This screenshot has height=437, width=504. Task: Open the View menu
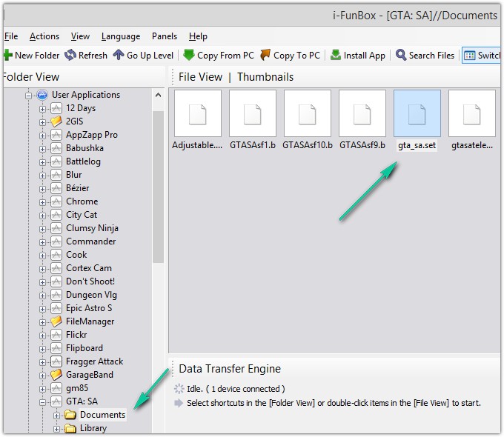point(80,36)
